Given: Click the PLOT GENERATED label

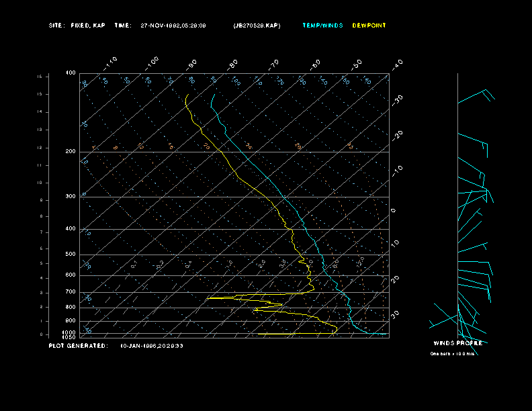Looking at the screenshot, I should click(78, 346).
